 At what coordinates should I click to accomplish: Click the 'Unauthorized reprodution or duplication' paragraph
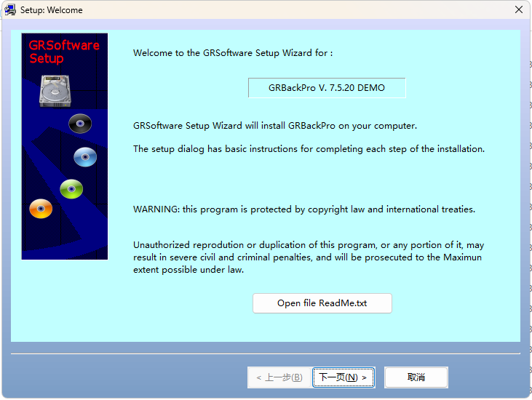pos(309,257)
